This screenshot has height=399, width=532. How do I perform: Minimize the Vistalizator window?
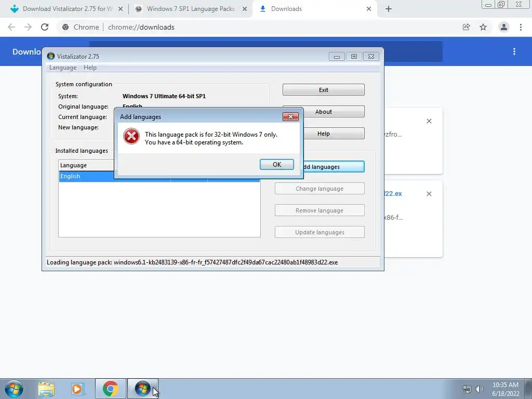(337, 56)
